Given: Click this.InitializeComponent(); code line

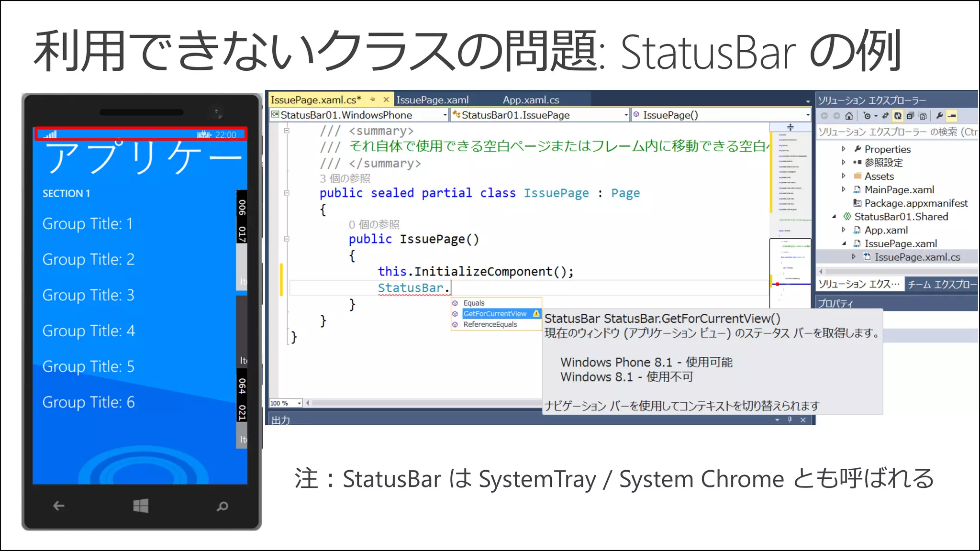Looking at the screenshot, I should pos(476,271).
